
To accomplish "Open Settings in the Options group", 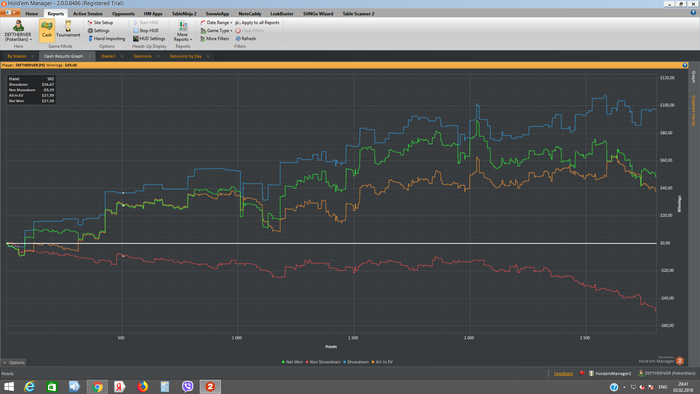I will tap(99, 30).
